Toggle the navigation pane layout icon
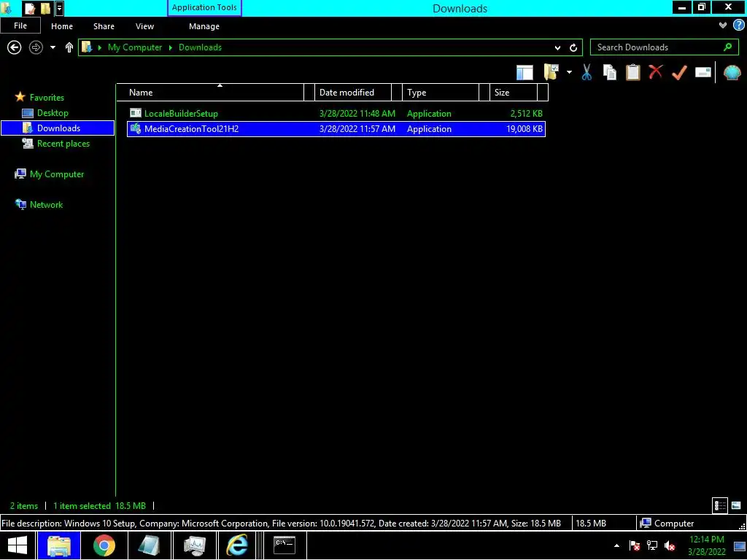Image resolution: width=747 pixels, height=560 pixels. [x=525, y=73]
